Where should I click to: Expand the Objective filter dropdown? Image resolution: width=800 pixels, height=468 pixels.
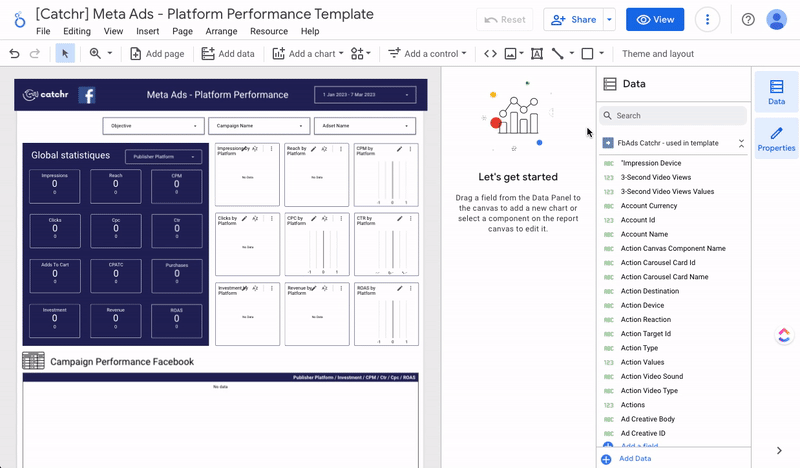click(x=153, y=126)
